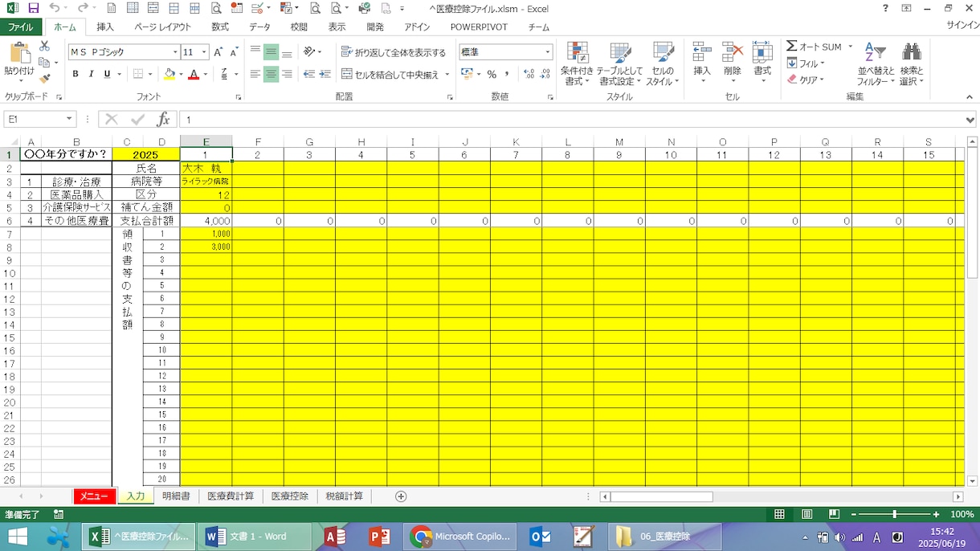Save the workbook from Quick Access Toolbar
Viewport: 980px width, 551px height.
(x=34, y=8)
